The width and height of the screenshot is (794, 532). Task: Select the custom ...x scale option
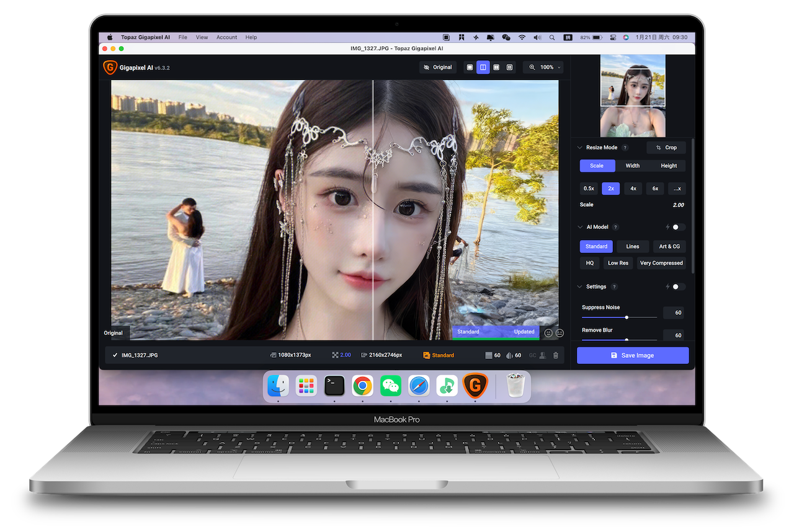coord(677,188)
